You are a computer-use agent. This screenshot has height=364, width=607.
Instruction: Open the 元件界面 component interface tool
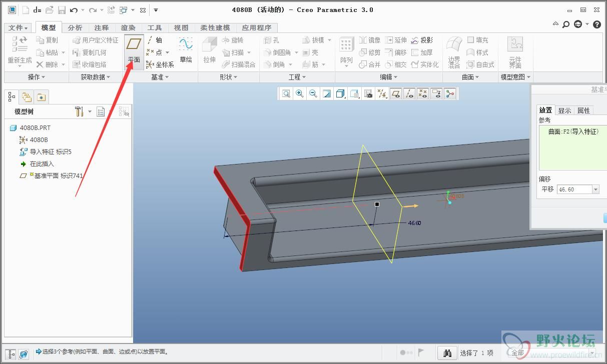tap(515, 52)
